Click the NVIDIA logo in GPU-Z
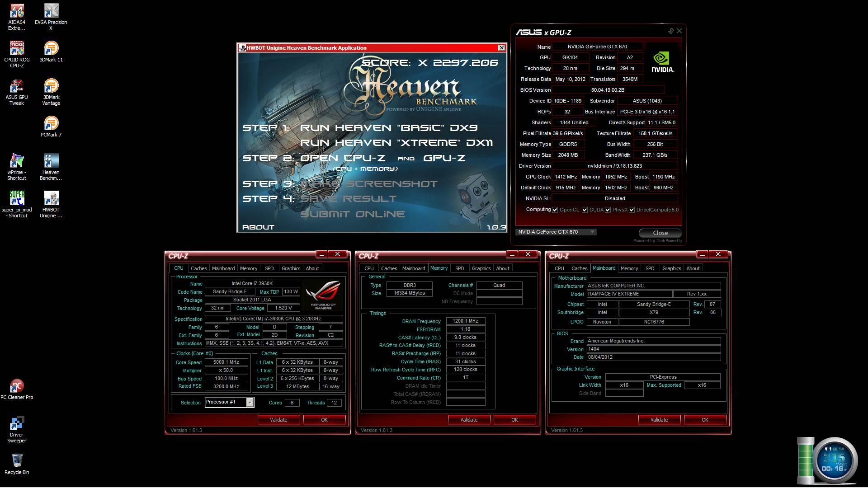The image size is (868, 488). point(662,62)
